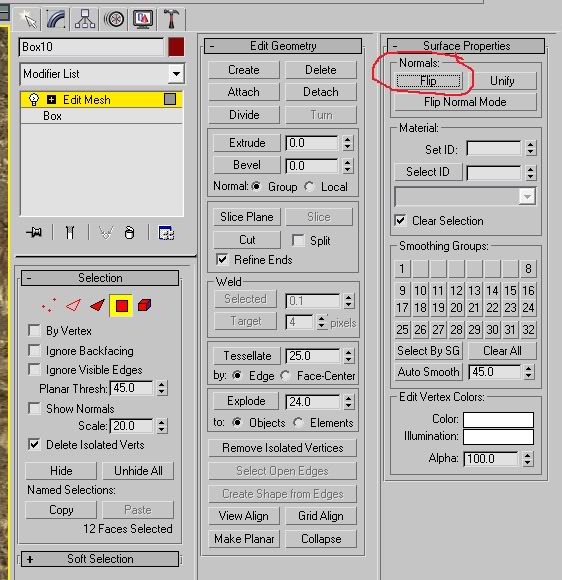Select Element cube sub-object icon
This screenshot has height=580, width=562.
(x=144, y=306)
